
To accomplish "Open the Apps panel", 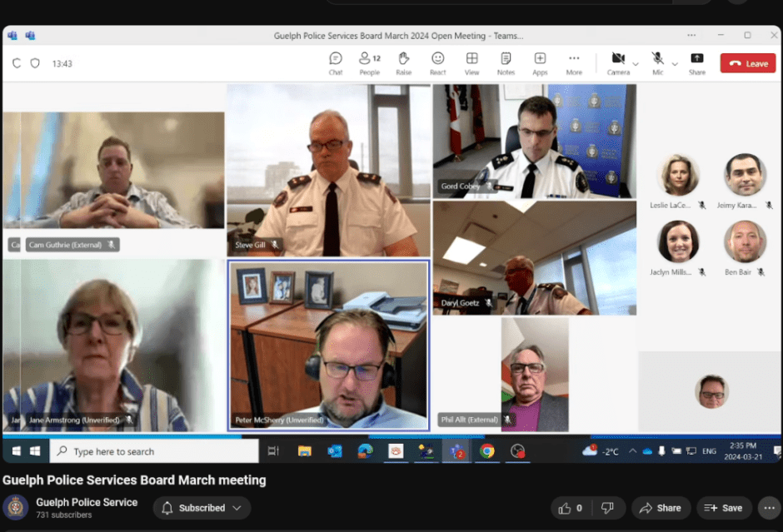I will point(540,63).
